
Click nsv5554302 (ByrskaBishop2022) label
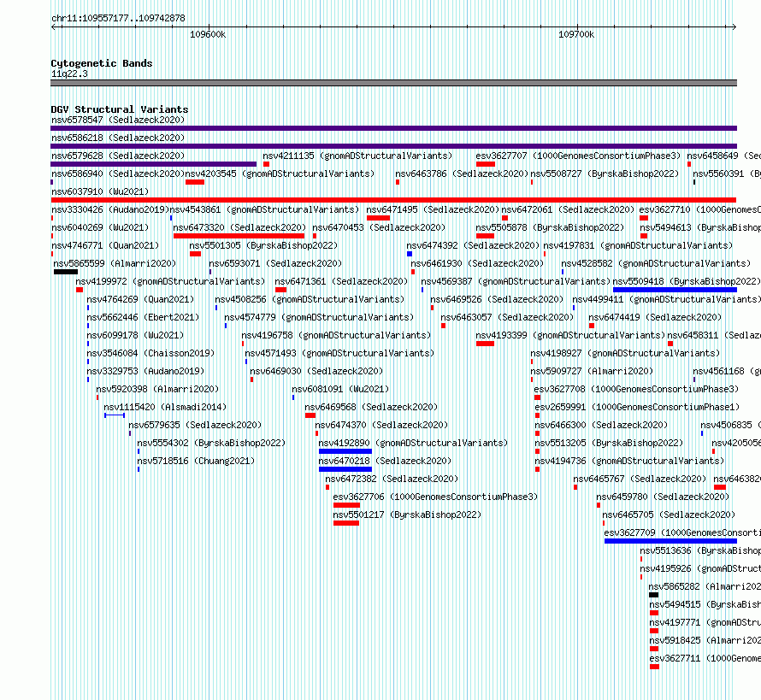(x=211, y=443)
